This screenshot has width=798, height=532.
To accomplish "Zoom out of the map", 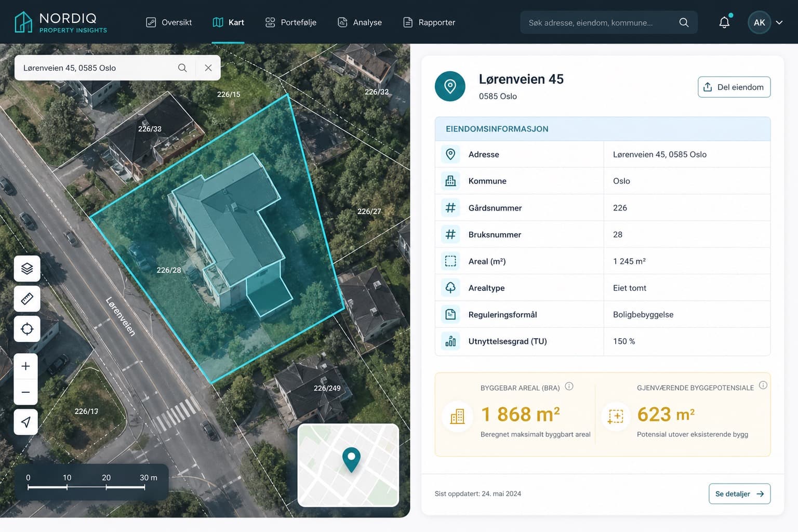I will coord(25,392).
